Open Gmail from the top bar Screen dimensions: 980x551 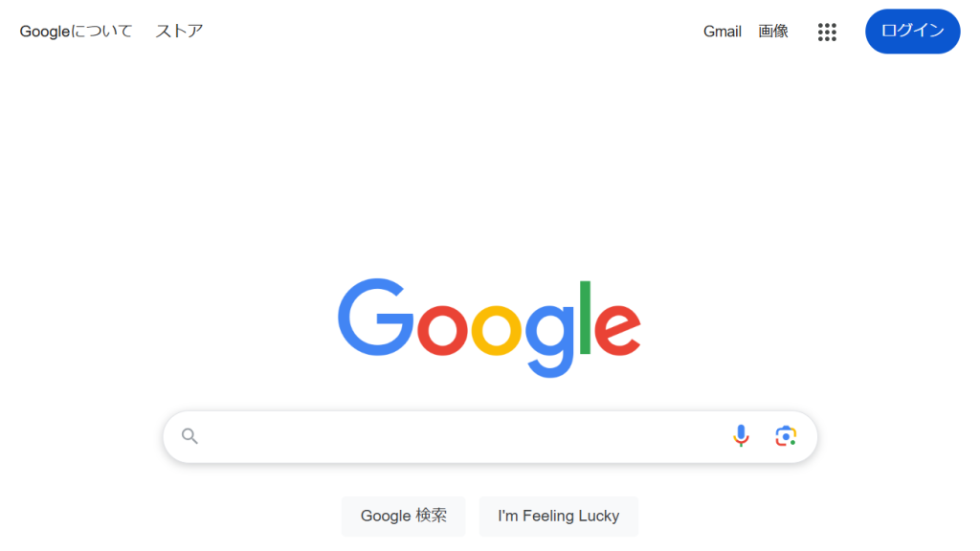pyautogui.click(x=722, y=32)
